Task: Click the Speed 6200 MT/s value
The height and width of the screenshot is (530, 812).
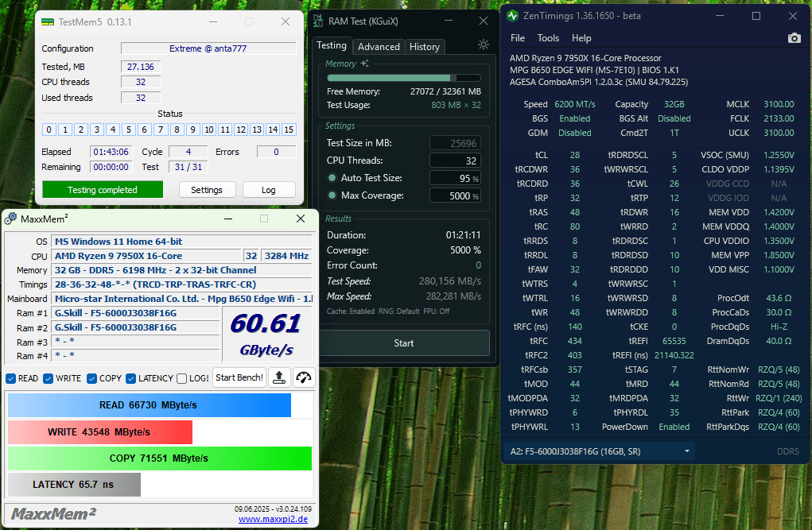Action: click(x=575, y=104)
